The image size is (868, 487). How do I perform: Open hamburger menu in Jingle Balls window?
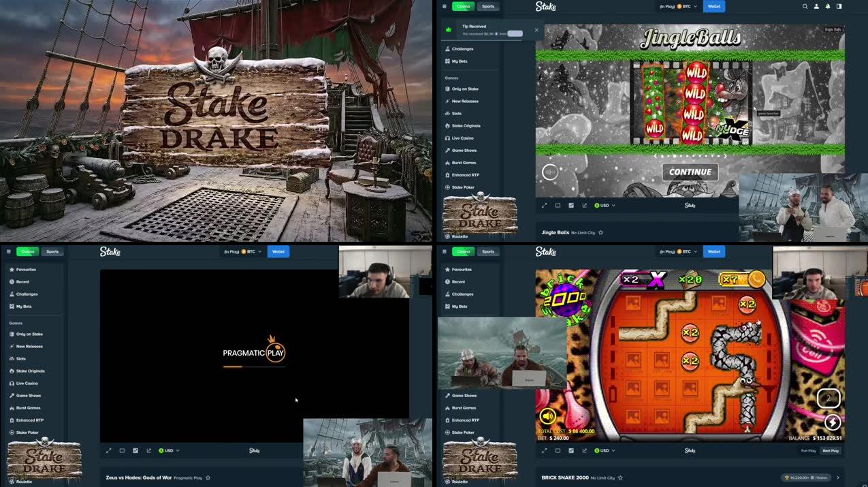tap(445, 6)
